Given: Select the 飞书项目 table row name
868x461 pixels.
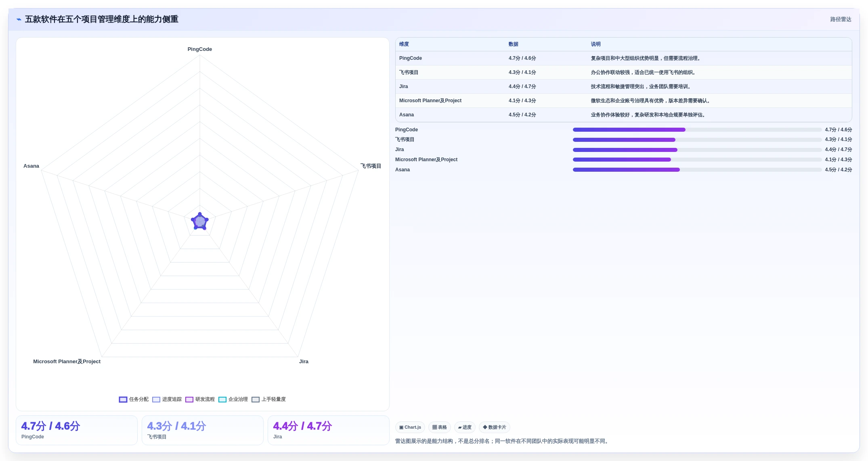Looking at the screenshot, I should (409, 72).
